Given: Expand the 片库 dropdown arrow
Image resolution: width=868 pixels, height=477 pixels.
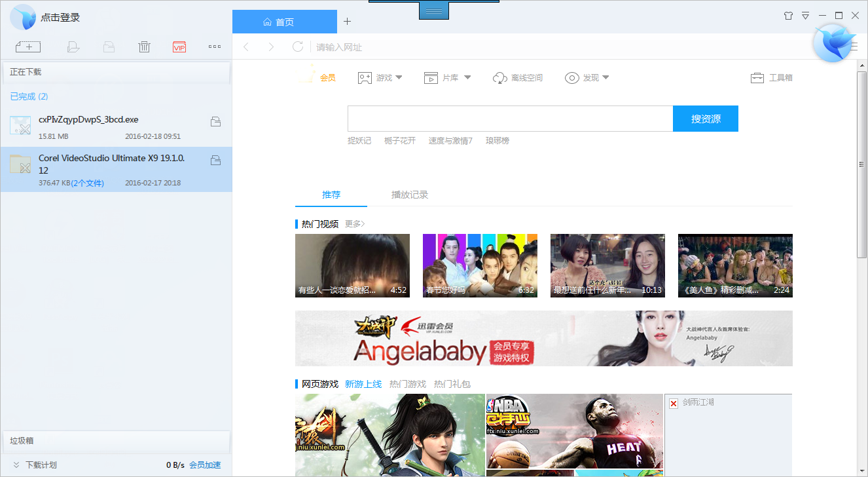Looking at the screenshot, I should (467, 78).
